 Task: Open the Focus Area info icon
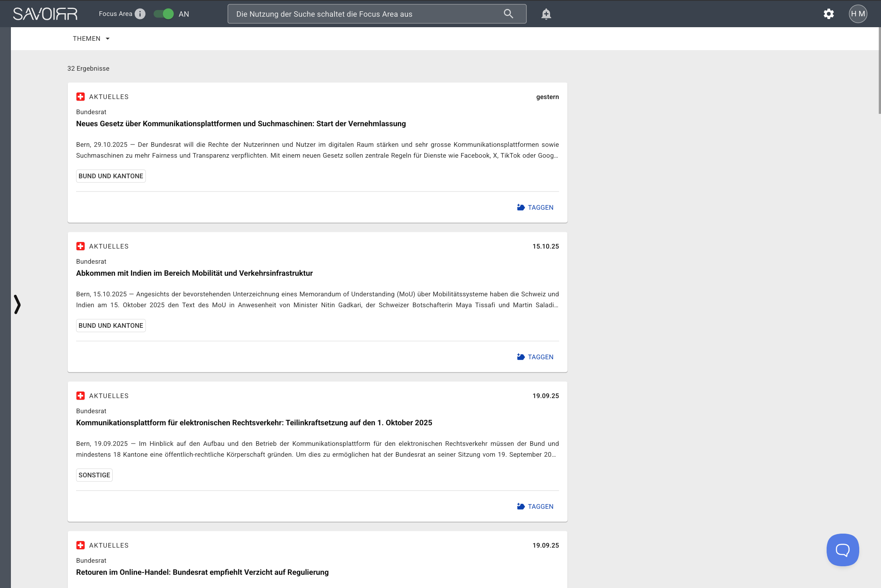pos(140,14)
